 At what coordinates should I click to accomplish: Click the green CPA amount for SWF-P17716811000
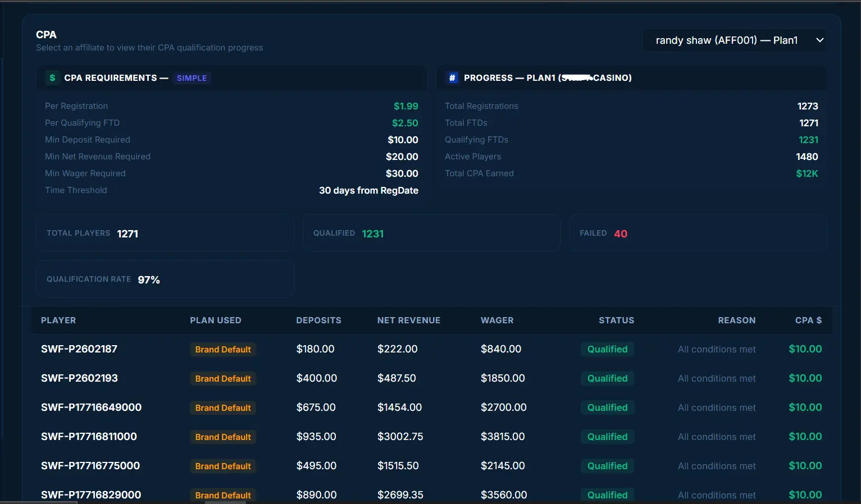coord(805,436)
